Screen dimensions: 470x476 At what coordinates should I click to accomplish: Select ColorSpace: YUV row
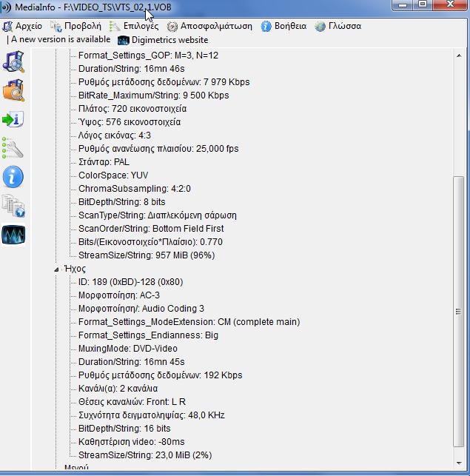(x=113, y=175)
